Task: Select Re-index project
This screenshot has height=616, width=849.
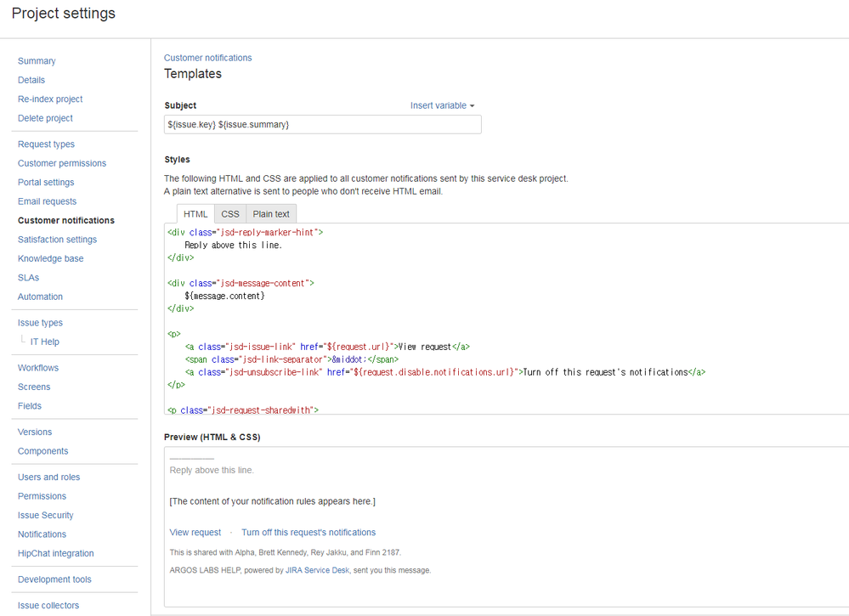Action: click(x=50, y=99)
